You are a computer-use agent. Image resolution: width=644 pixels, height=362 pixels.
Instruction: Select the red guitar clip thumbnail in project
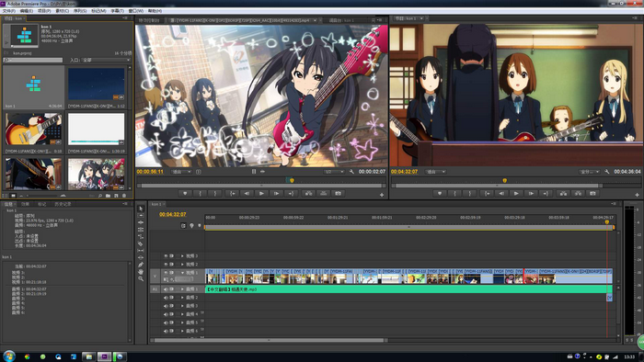(x=34, y=129)
